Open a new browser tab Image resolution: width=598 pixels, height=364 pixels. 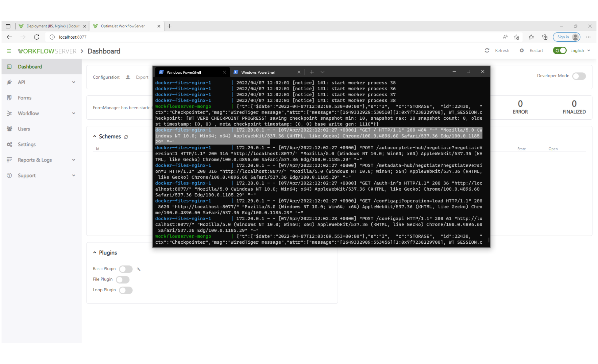click(169, 26)
